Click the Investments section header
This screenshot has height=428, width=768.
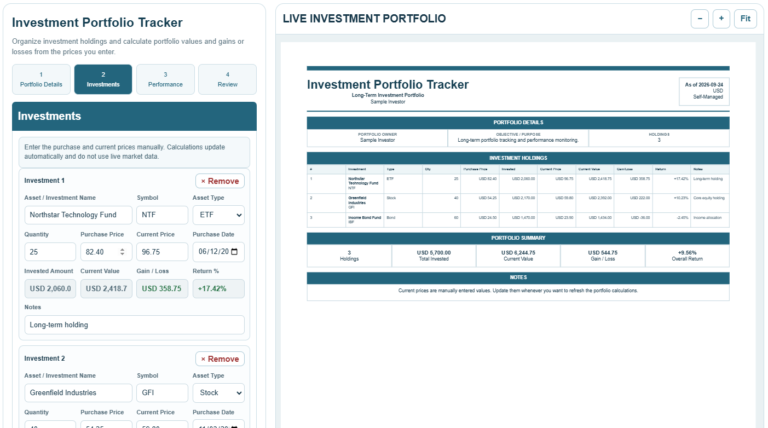click(x=134, y=116)
